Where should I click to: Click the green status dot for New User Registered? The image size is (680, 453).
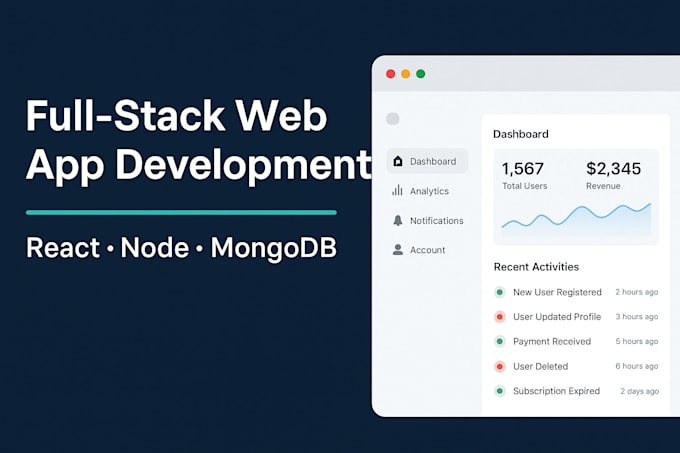500,292
